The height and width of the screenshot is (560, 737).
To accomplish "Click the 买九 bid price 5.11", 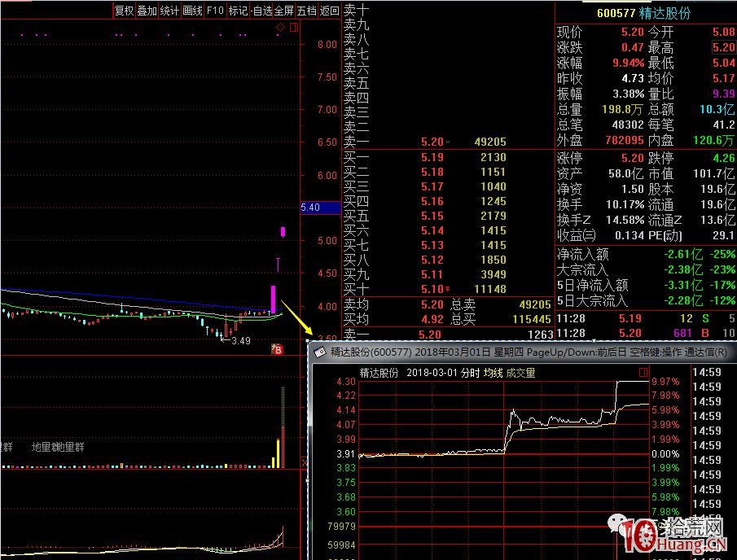I will (x=432, y=273).
